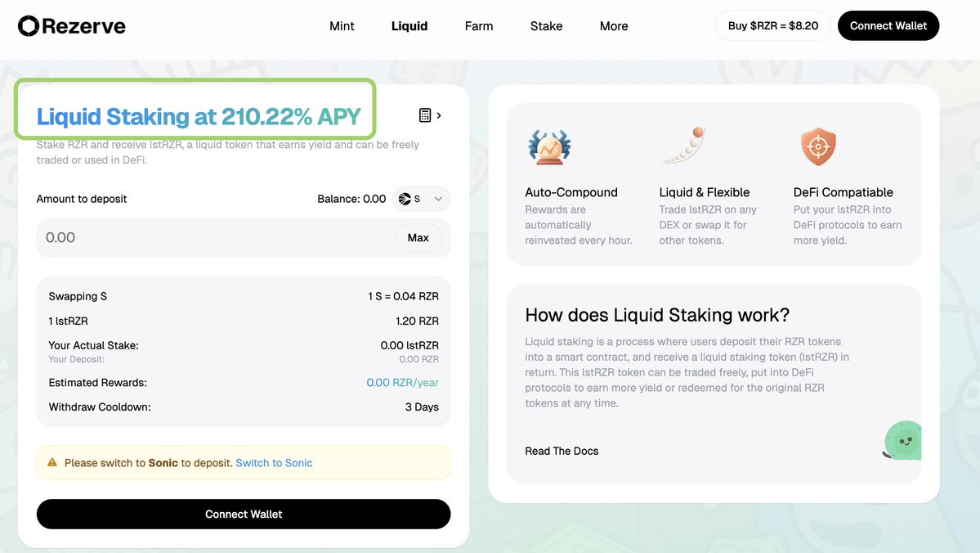Click the Max amount button
The height and width of the screenshot is (553, 980).
418,238
